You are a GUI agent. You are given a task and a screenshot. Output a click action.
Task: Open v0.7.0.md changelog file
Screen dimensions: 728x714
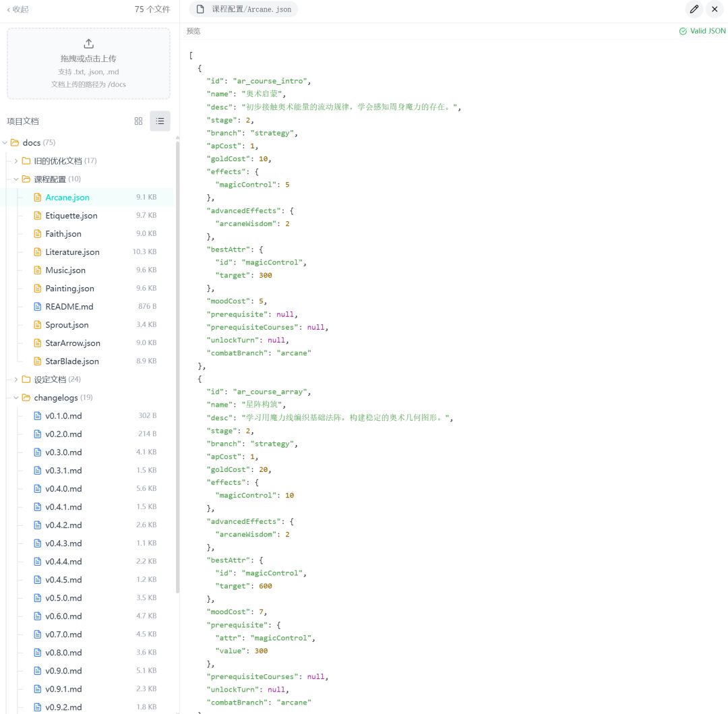pos(63,634)
